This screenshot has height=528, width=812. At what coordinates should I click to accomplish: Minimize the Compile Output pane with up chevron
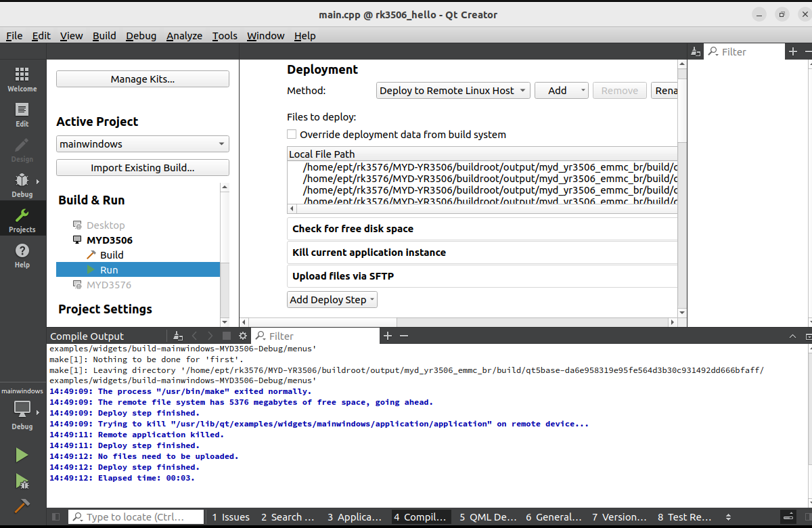[x=793, y=336]
